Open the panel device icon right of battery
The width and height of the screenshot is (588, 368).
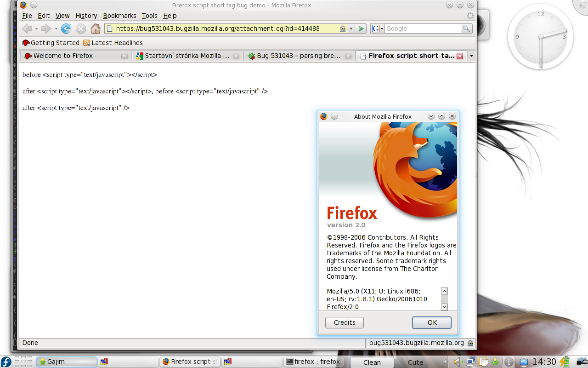coord(582,362)
